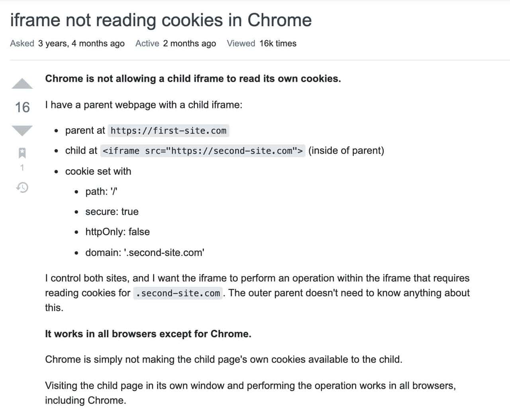Click the inline .second-site.com code in the paragraph

click(x=178, y=293)
